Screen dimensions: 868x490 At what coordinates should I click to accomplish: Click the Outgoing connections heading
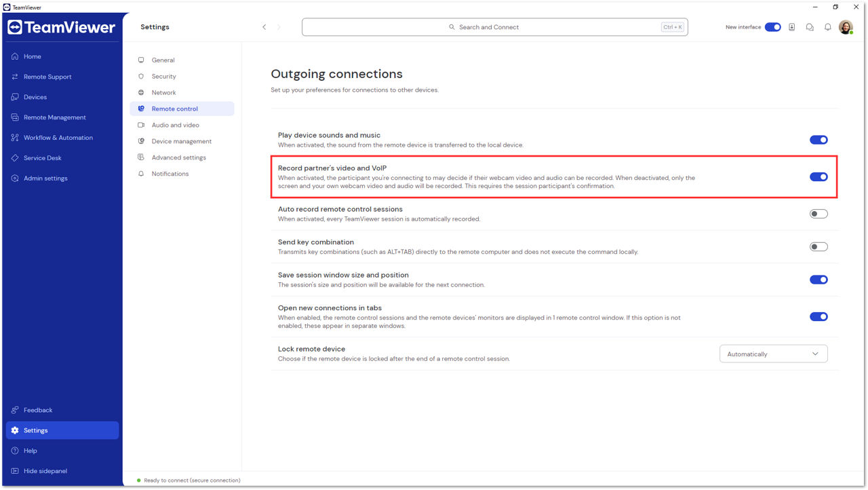(x=336, y=74)
